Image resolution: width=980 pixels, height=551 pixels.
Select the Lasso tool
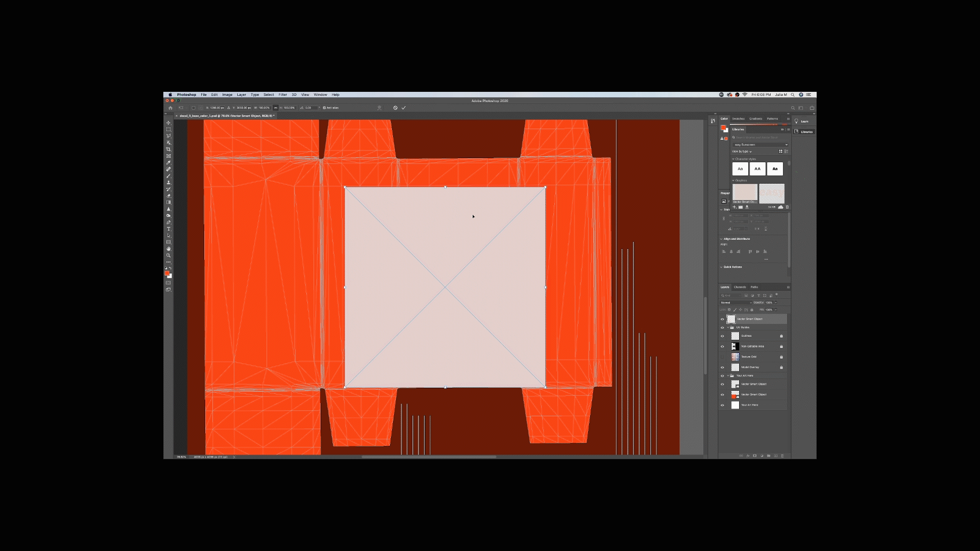pyautogui.click(x=168, y=136)
